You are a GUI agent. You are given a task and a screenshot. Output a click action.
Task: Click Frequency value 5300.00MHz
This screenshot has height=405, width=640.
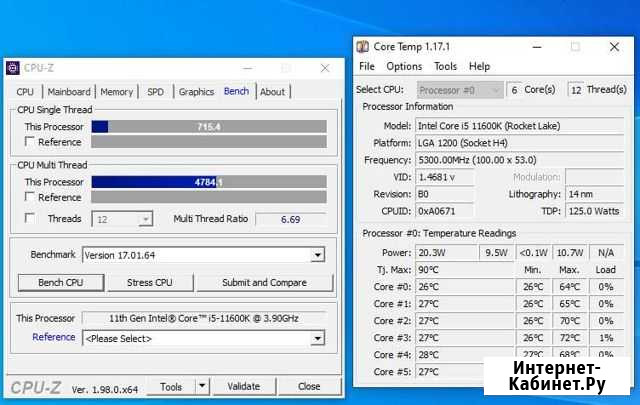click(520, 160)
